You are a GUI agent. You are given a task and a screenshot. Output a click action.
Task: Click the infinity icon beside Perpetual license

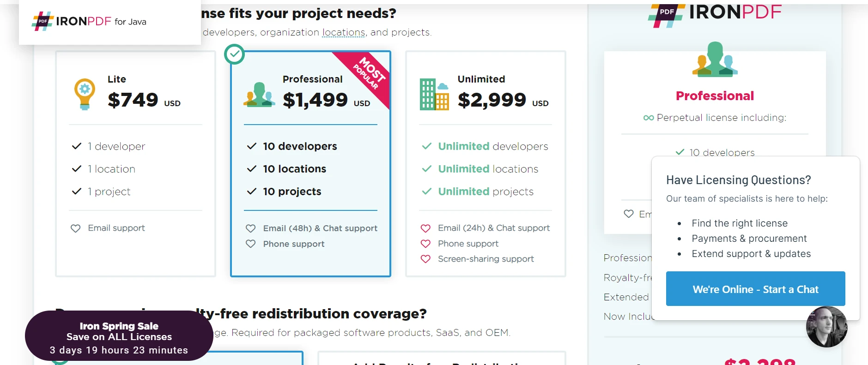pos(649,118)
